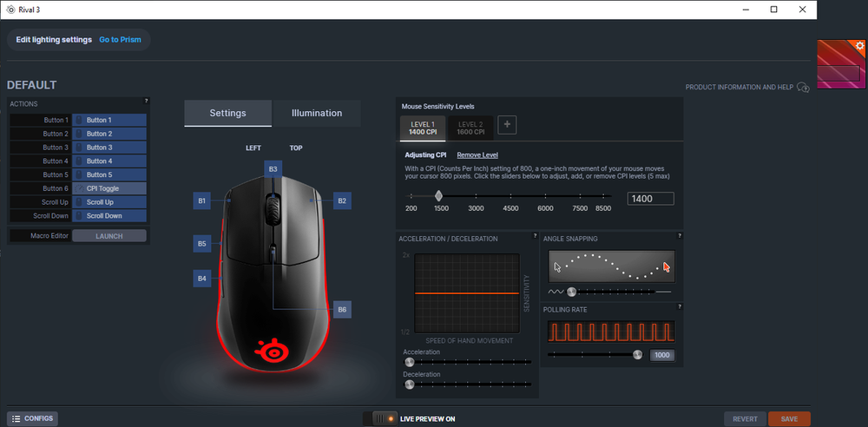
Task: Select the B2 mouse button label
Action: click(342, 201)
